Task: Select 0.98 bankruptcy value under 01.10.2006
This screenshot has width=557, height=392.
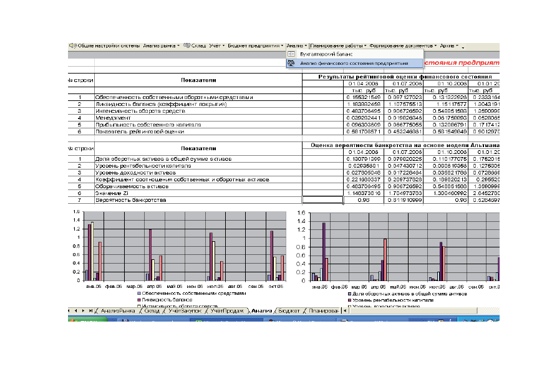Action: tap(446, 200)
